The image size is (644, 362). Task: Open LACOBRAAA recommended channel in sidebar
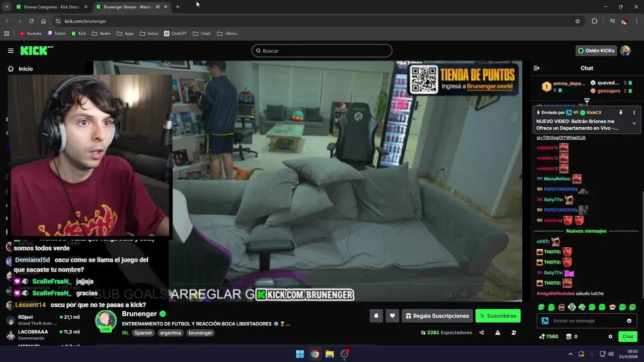pos(42,335)
